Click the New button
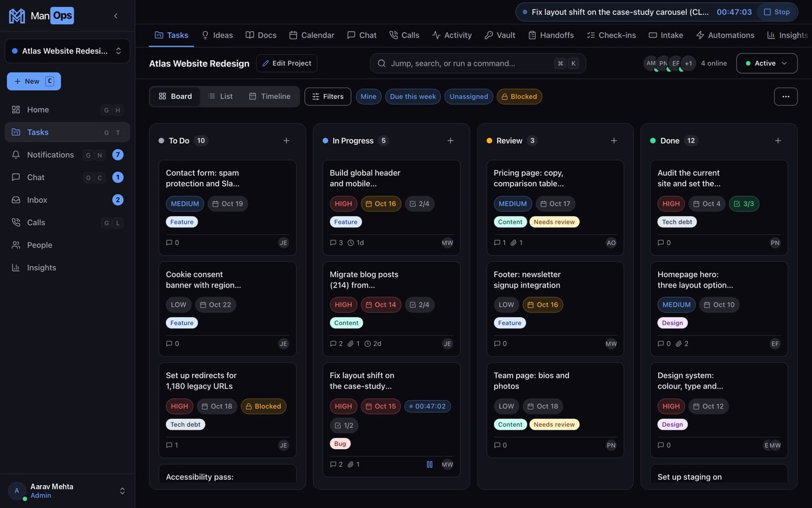Screen dimensions: 812x508 coord(34,81)
